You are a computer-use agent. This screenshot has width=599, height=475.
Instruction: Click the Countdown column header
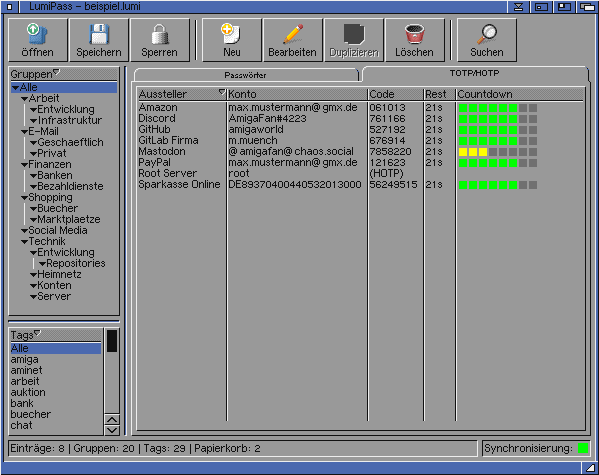click(520, 94)
